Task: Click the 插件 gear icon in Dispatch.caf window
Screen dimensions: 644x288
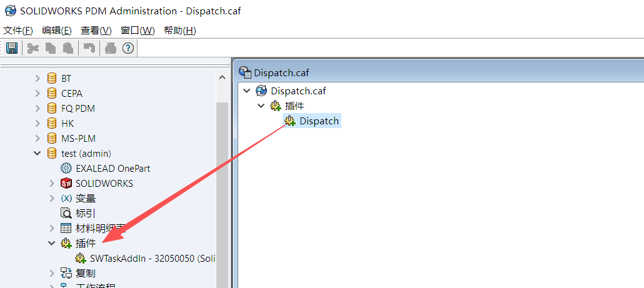Action: 276,106
